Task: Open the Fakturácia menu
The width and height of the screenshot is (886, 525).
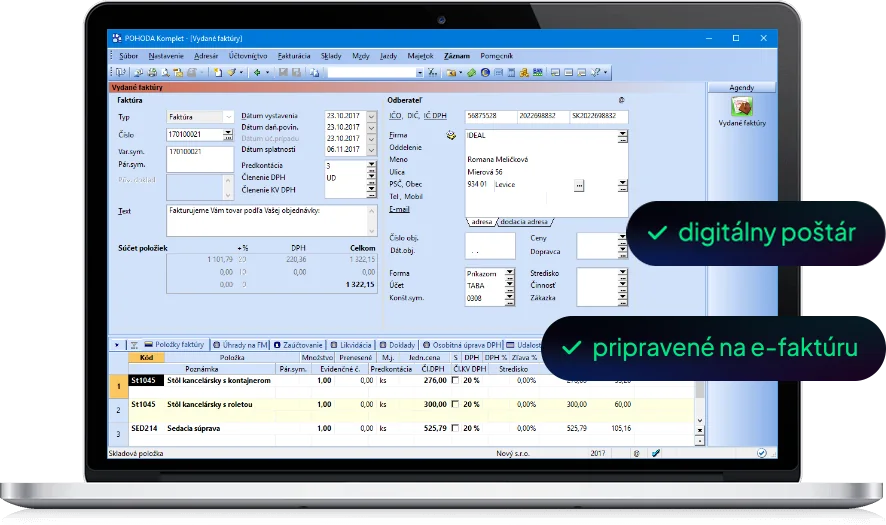Action: pyautogui.click(x=294, y=56)
